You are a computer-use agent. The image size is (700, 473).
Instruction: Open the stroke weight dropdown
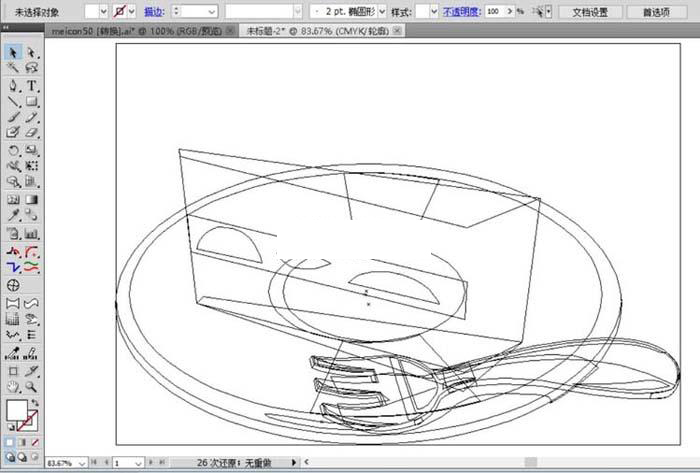point(211,11)
